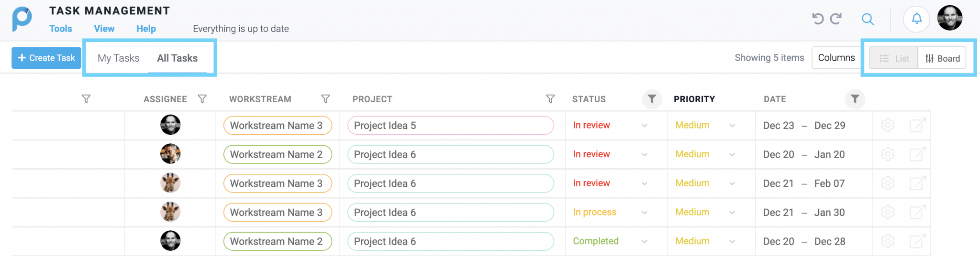Expand the In process status dropdown
Screen dimensions: 980x279
tap(645, 213)
